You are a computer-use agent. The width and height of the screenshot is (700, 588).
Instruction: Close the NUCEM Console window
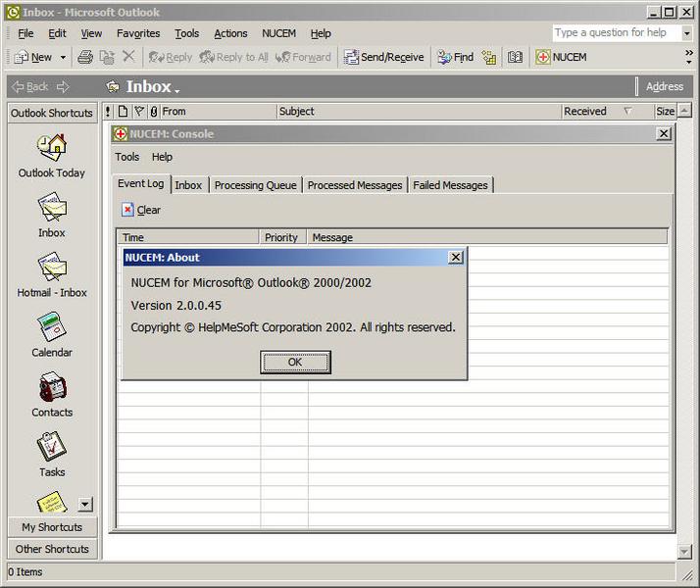click(664, 133)
